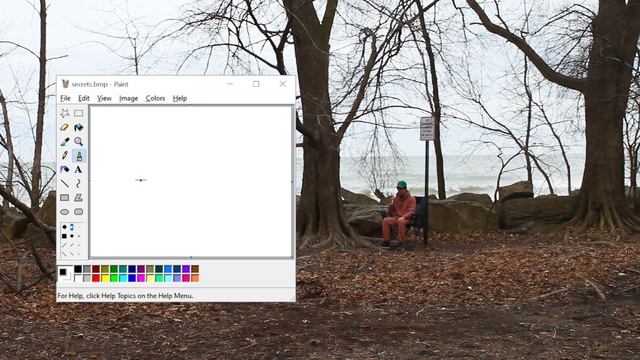This screenshot has height=360, width=640.
Task: Click the highlighted Brush tool
Action: pos(79,156)
